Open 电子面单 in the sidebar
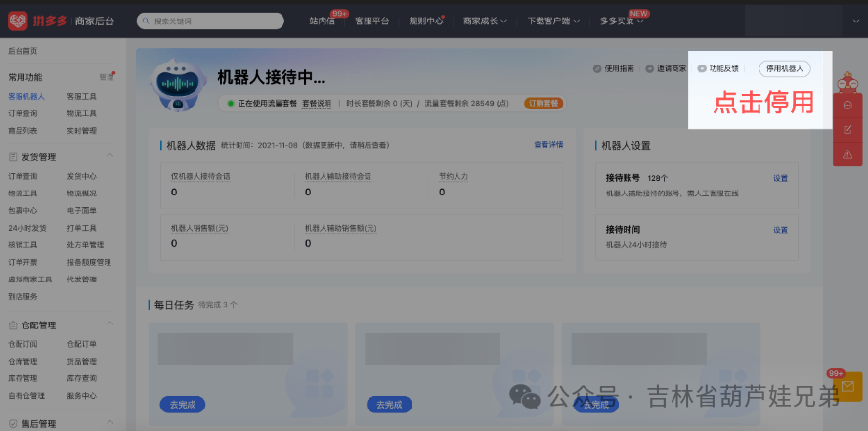 (x=81, y=210)
